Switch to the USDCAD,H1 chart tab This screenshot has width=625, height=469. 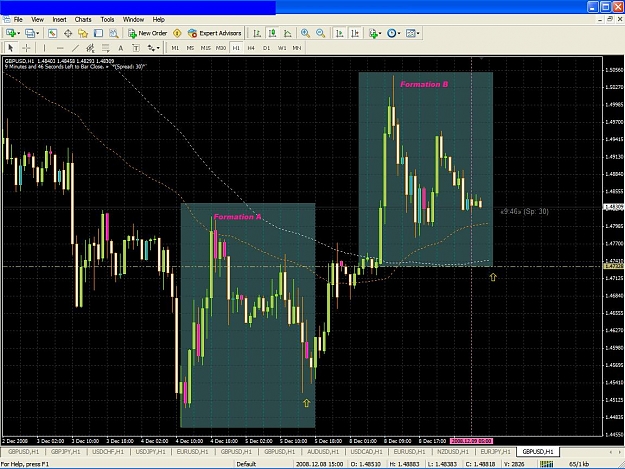click(366, 452)
